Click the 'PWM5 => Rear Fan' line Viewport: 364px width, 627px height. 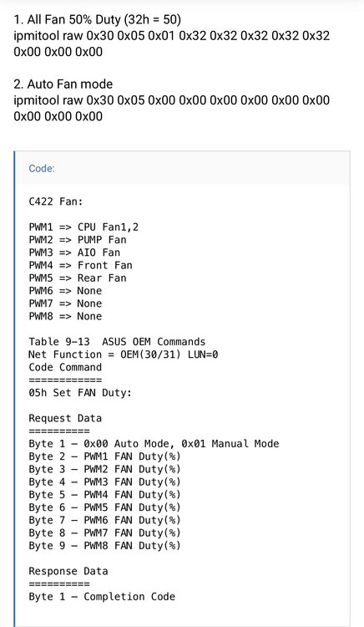click(x=78, y=278)
